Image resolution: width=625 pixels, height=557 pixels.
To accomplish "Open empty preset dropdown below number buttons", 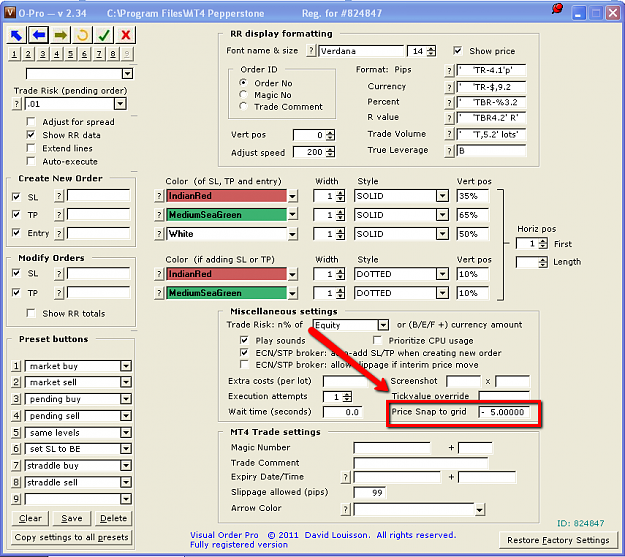I will coord(128,74).
